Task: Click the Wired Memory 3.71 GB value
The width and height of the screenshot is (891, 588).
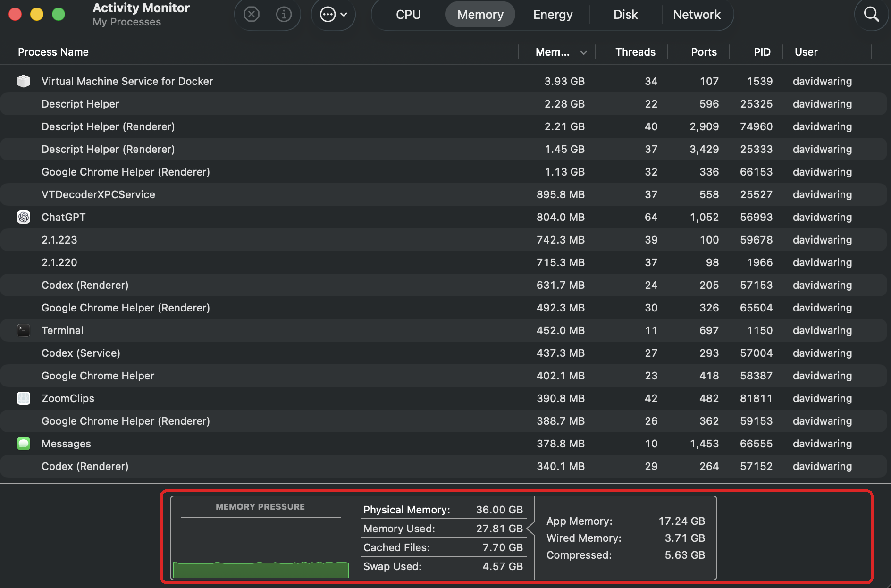Action: click(x=685, y=538)
